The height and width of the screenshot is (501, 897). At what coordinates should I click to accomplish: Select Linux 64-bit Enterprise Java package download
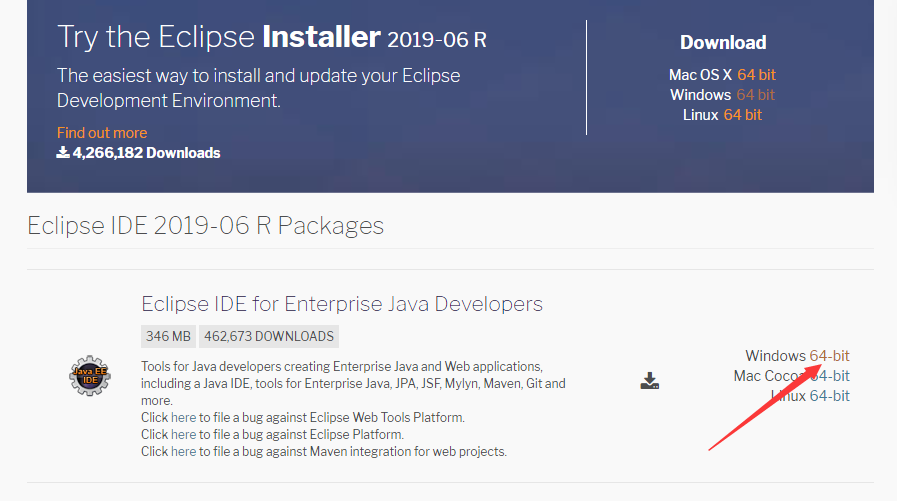(x=829, y=396)
